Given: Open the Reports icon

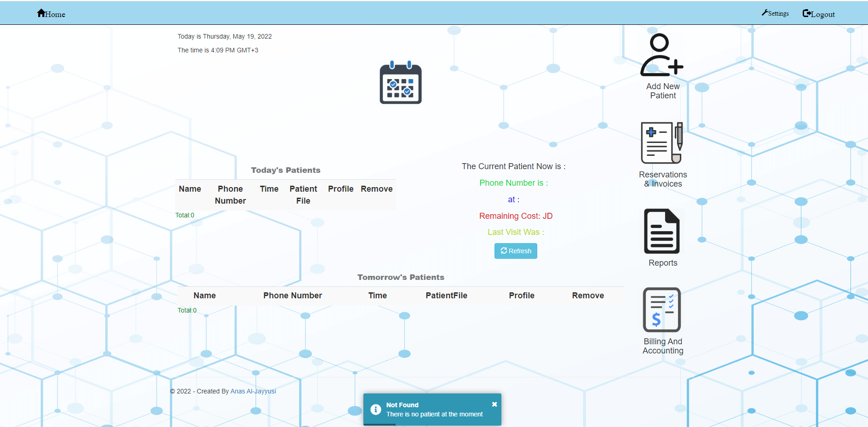Looking at the screenshot, I should 661,231.
